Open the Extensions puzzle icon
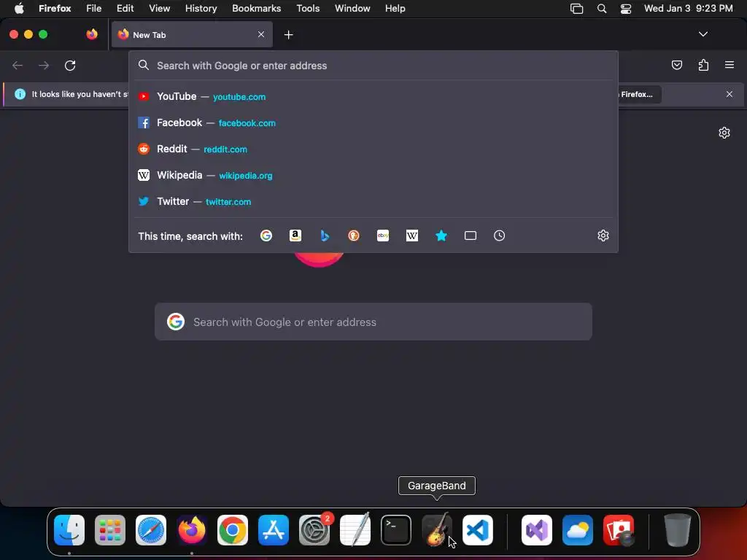This screenshot has width=747, height=560. click(703, 65)
